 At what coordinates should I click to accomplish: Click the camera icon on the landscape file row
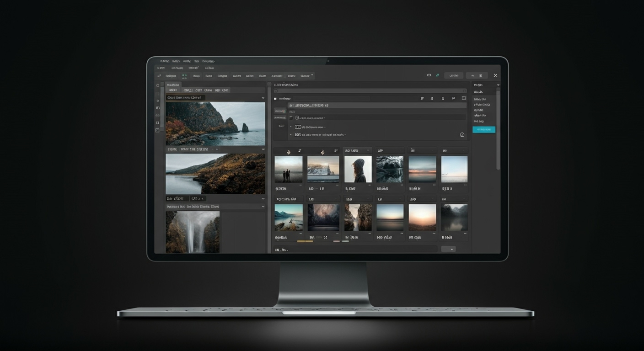297,117
